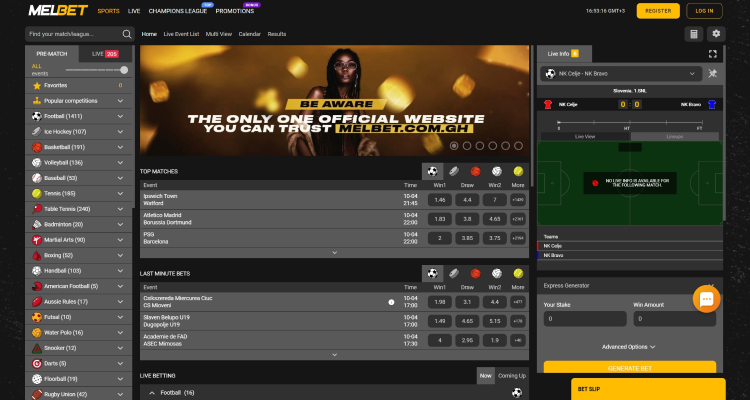Expand Basketball (191) category

[x=121, y=147]
